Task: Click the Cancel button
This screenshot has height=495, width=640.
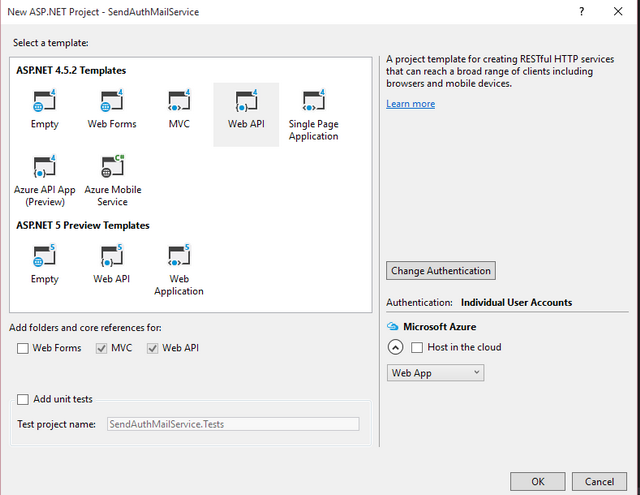Action: pos(599,482)
